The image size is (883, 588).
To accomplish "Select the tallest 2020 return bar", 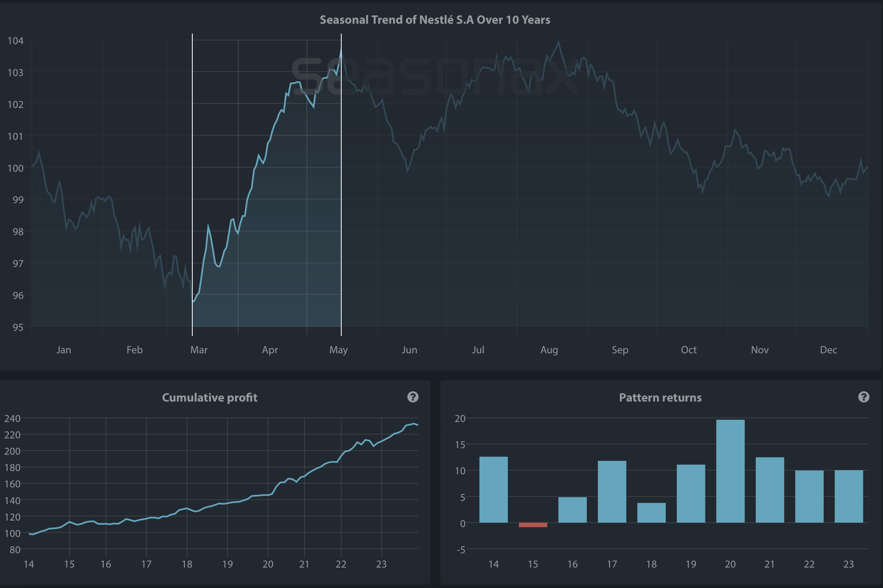I will [730, 471].
